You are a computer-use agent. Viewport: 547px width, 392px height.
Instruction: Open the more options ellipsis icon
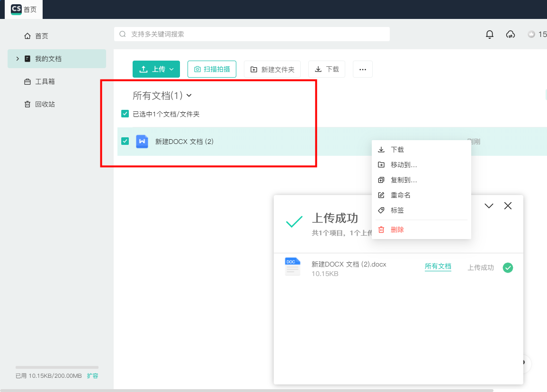click(x=363, y=69)
